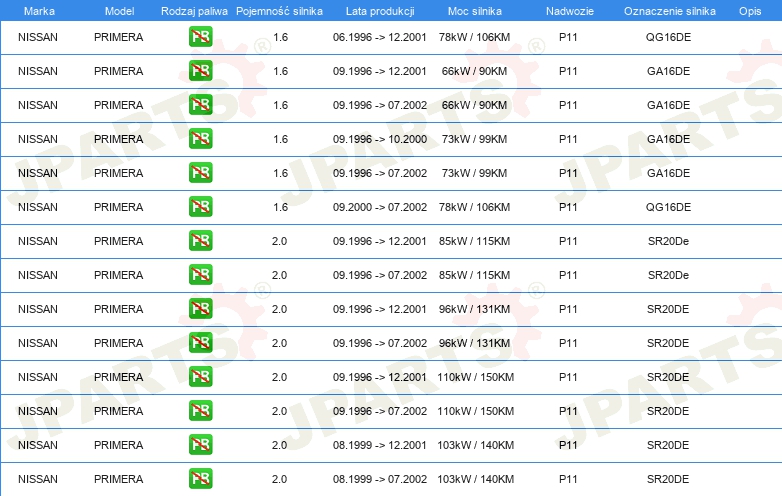This screenshot has width=782, height=496.
Task: Click the Moc silnika column header
Action: point(475,11)
